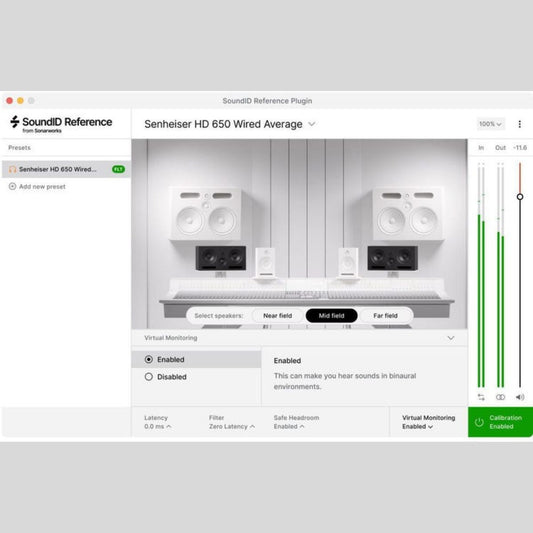Click the Out level meter
This screenshot has height=533, width=533.
(500, 275)
